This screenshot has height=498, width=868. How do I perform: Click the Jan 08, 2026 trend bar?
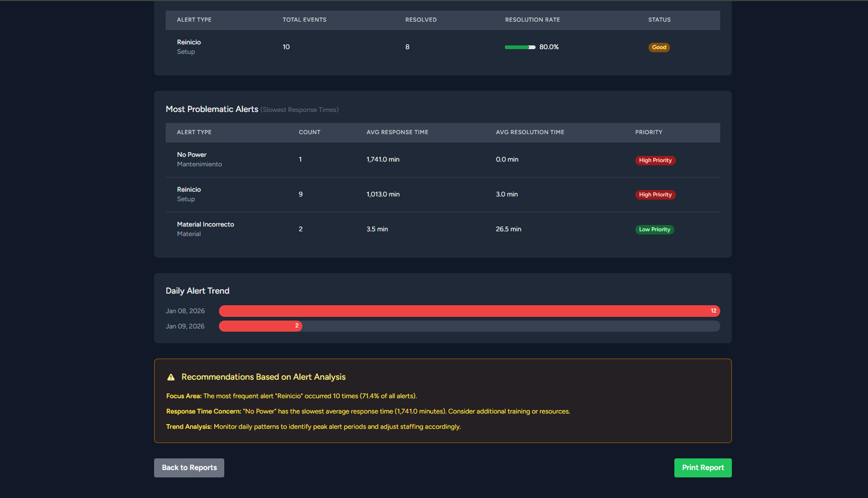[x=469, y=311]
